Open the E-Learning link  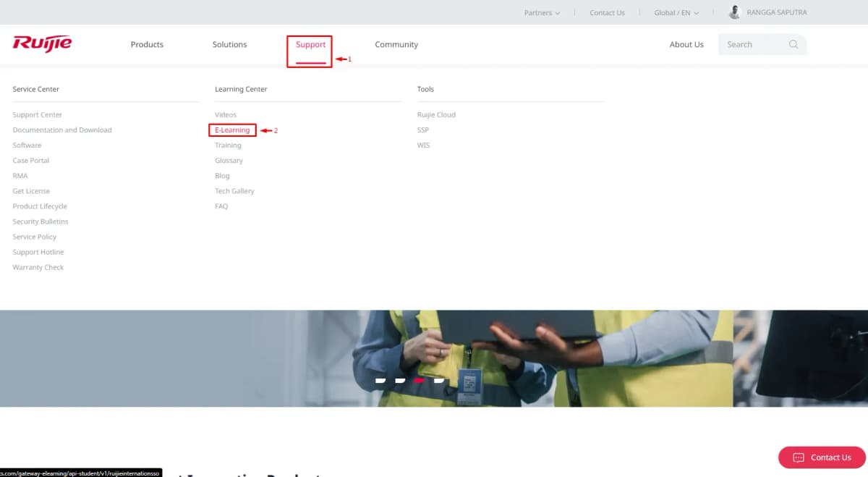pos(231,130)
